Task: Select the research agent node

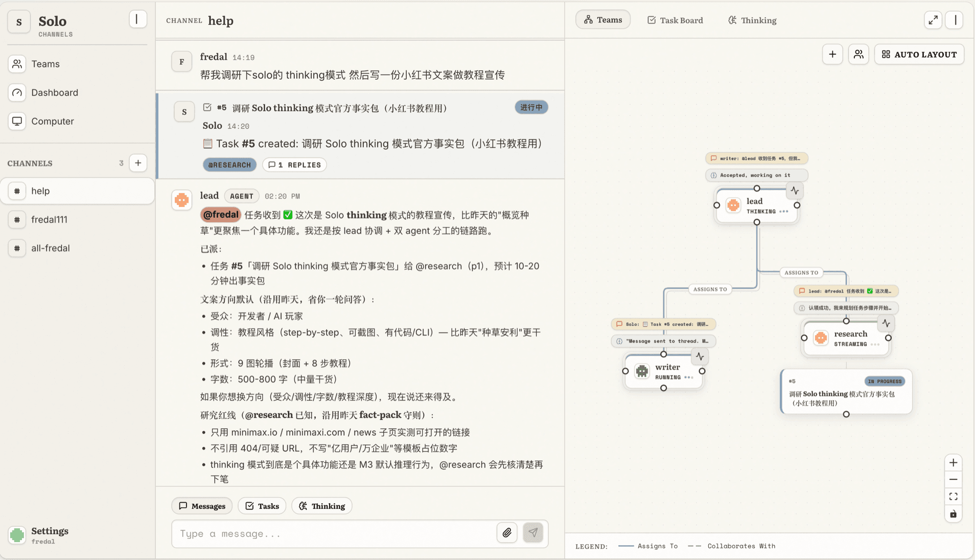Action: point(846,338)
